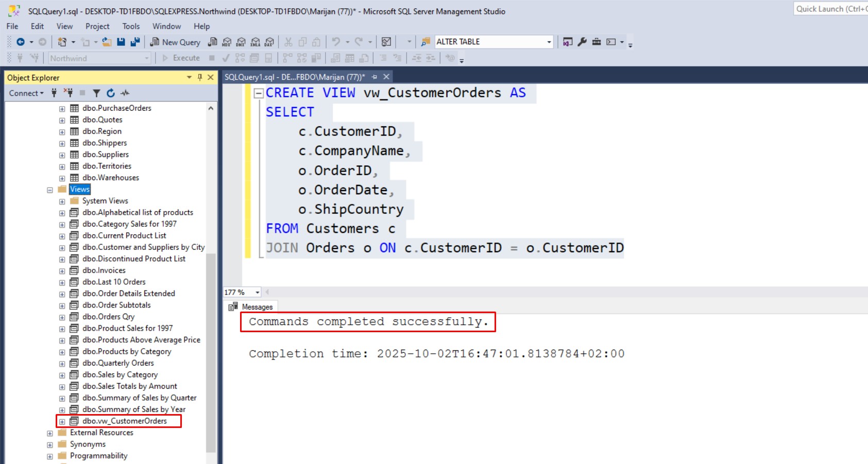This screenshot has height=464, width=868.
Task: Click the Find in Files icon
Action: pos(426,42)
